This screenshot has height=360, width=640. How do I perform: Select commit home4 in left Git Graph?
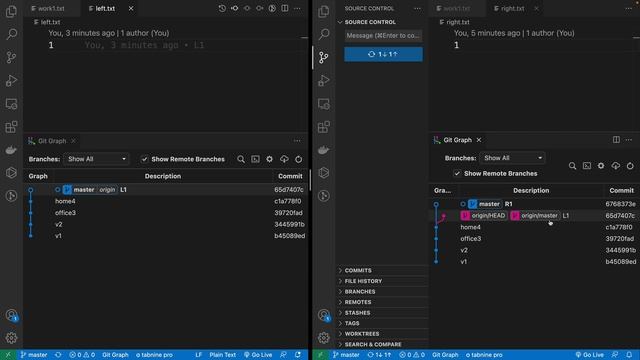pyautogui.click(x=167, y=201)
